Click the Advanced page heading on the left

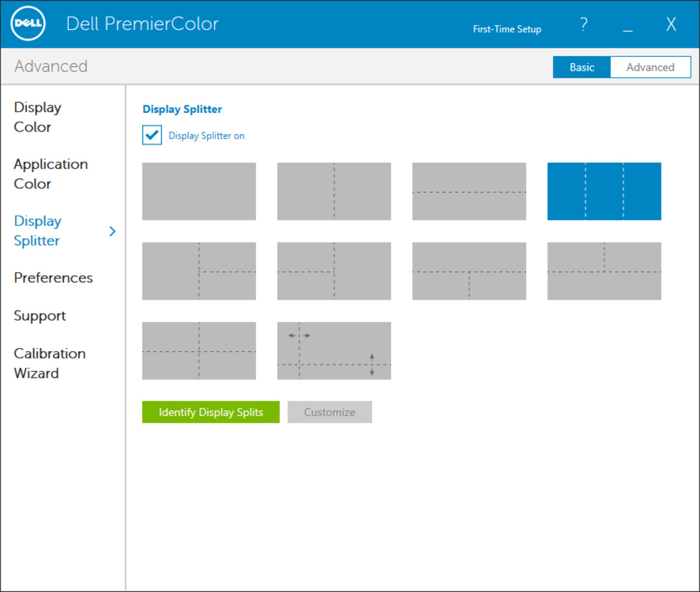pyautogui.click(x=51, y=66)
